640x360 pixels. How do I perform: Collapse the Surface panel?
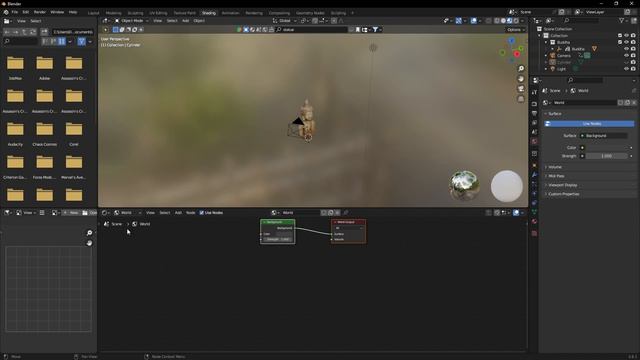pyautogui.click(x=554, y=114)
